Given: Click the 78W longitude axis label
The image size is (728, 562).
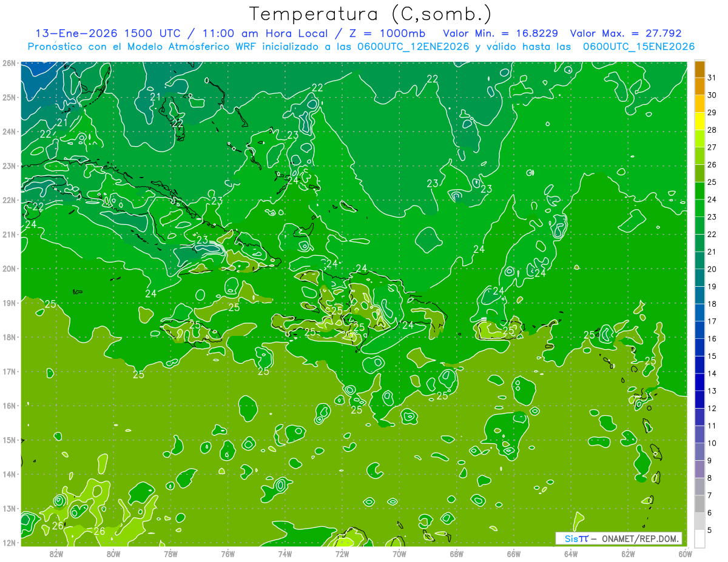Looking at the screenshot, I should 170,553.
